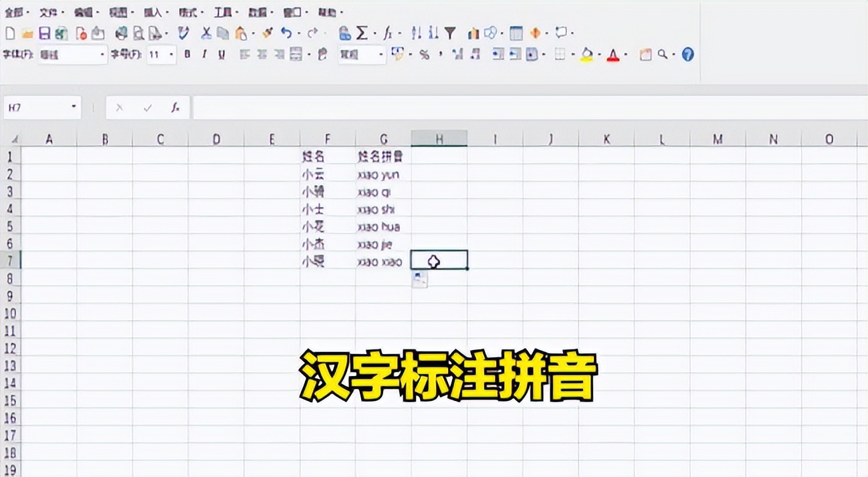The height and width of the screenshot is (477, 868).
Task: Open the font size dropdown showing 11
Action: [161, 55]
